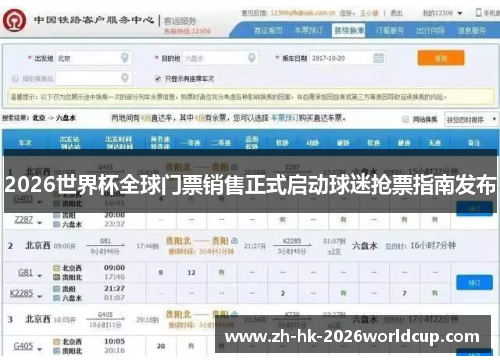
Task: Click location pin in 目的地 field
Action: tap(252, 58)
